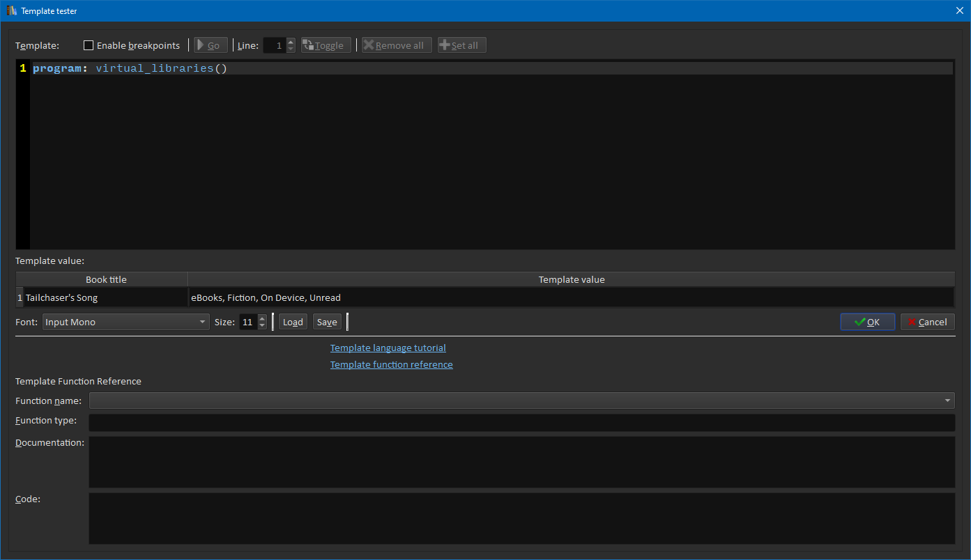This screenshot has width=971, height=560.
Task: Click Set all breakpoints button
Action: (x=462, y=45)
